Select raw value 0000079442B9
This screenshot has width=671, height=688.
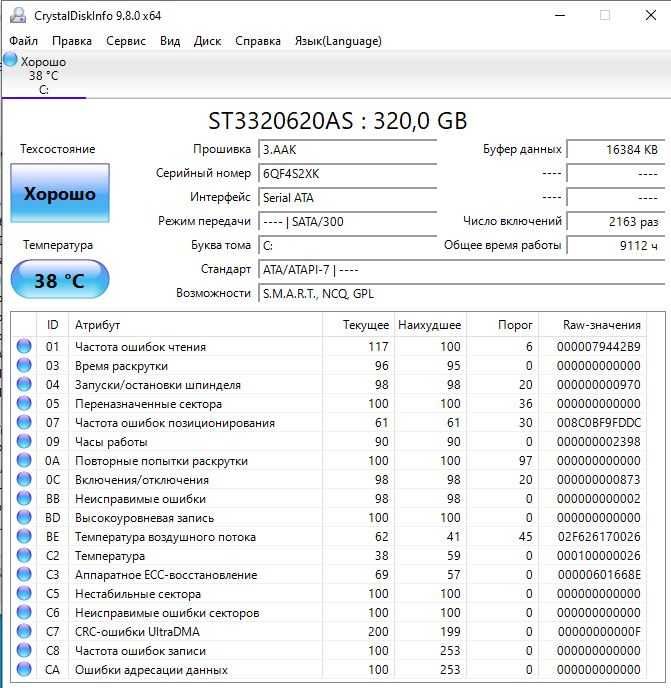coord(599,347)
